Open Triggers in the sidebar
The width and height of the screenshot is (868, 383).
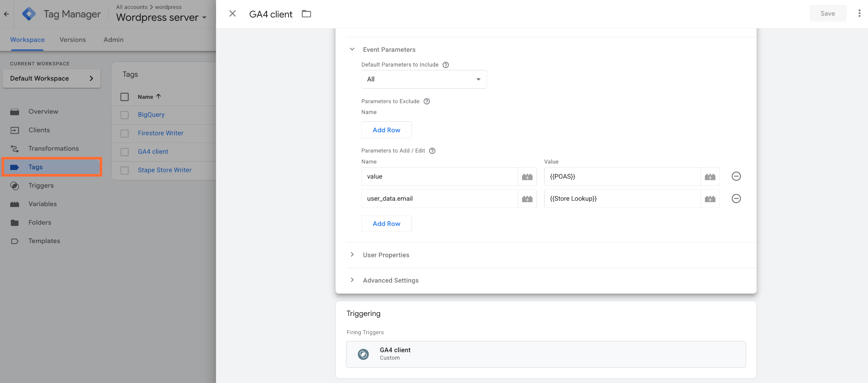[41, 185]
